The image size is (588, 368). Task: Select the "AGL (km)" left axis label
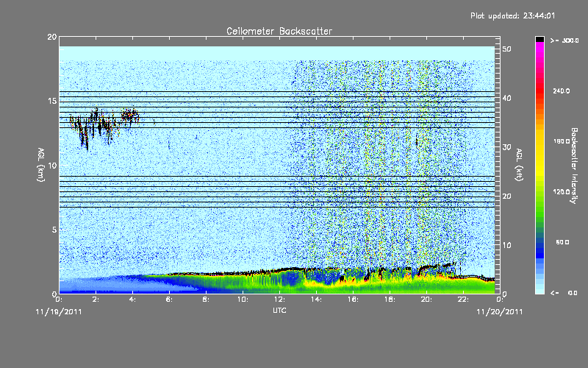point(41,165)
